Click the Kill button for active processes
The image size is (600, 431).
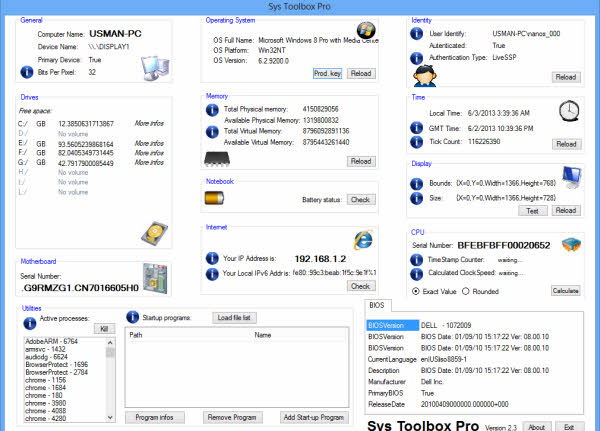click(x=104, y=329)
